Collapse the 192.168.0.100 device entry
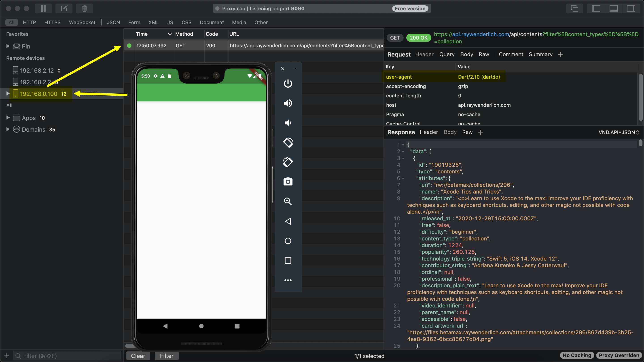644x362 pixels. [x=8, y=94]
